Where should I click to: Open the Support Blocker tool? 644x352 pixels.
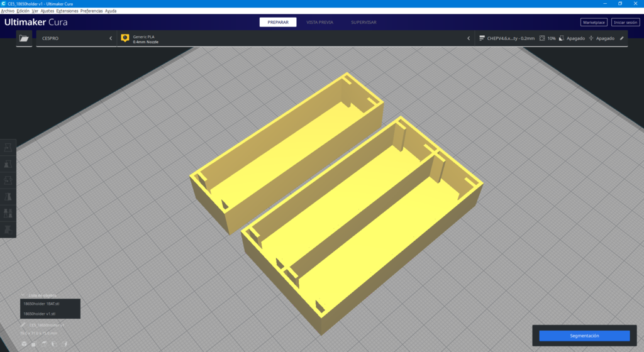tap(8, 229)
